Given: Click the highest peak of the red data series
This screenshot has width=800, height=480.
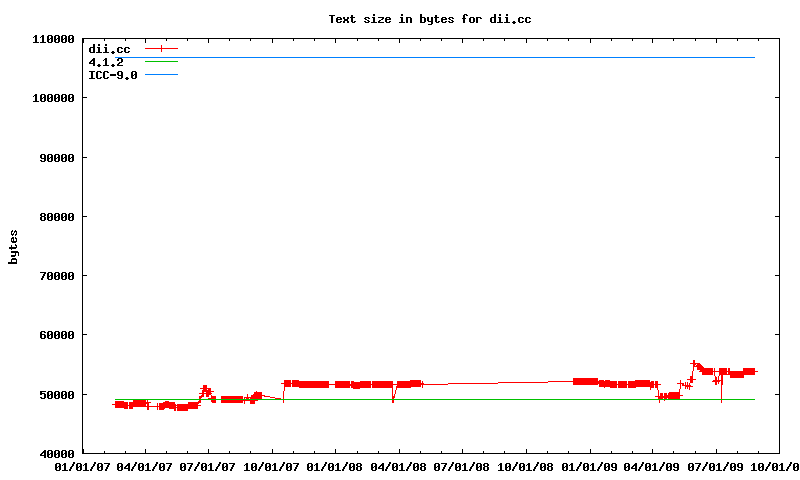Looking at the screenshot, I should click(x=694, y=364).
